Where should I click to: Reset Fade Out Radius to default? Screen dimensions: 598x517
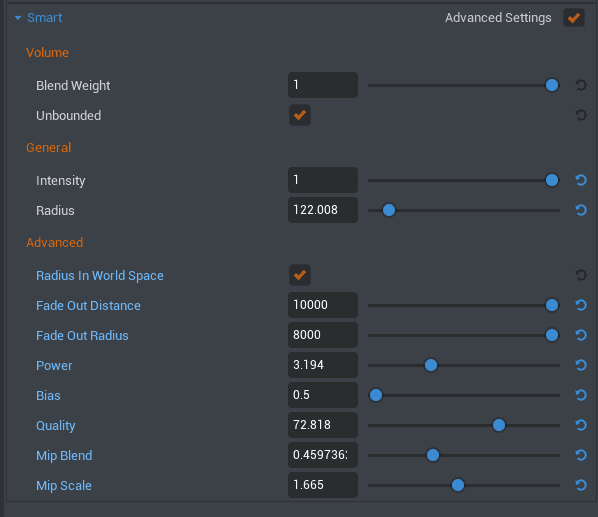pyautogui.click(x=581, y=335)
